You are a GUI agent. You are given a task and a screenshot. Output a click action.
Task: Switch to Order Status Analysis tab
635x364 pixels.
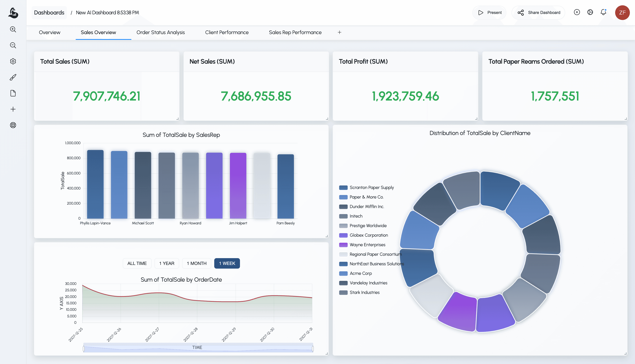tap(160, 32)
